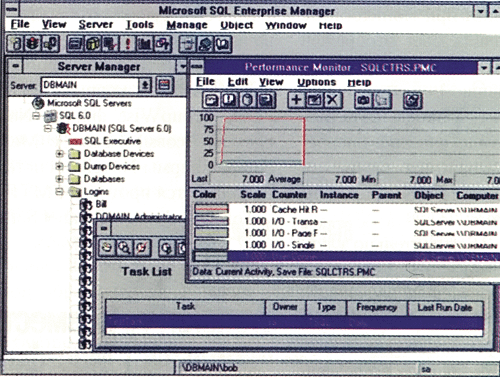Image resolution: width=500 pixels, height=377 pixels.
Task: Click first clock icon in task window toolbar
Action: click(x=107, y=248)
